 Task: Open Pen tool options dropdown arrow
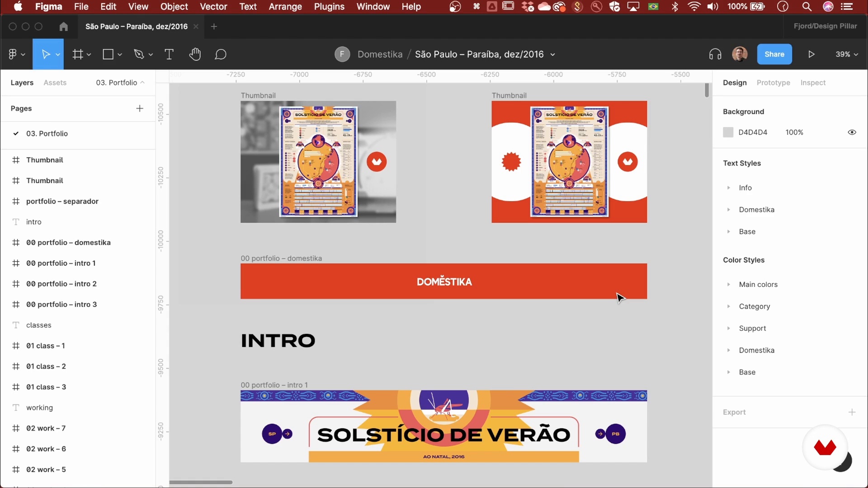[151, 55]
